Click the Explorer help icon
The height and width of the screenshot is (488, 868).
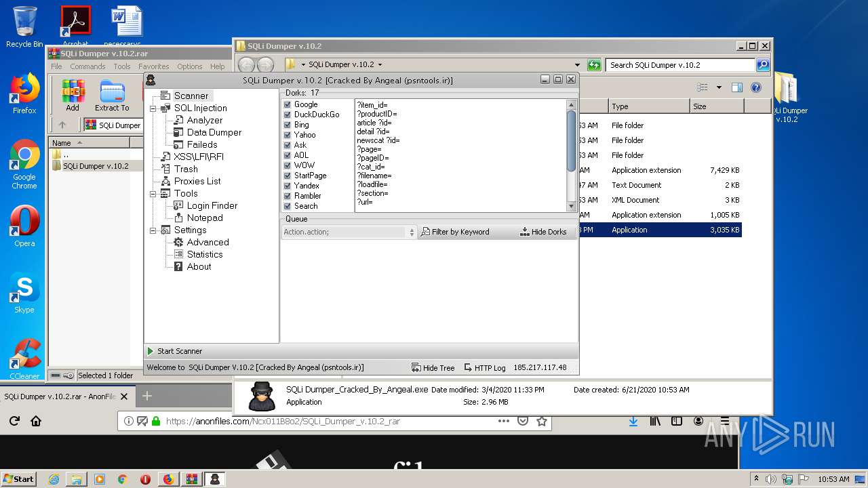point(756,87)
